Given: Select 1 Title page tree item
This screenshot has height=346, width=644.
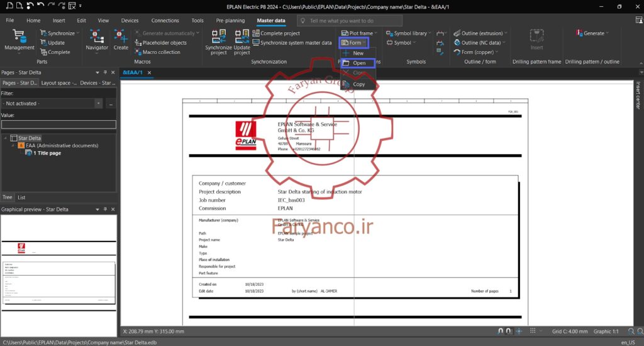Looking at the screenshot, I should pyautogui.click(x=43, y=153).
